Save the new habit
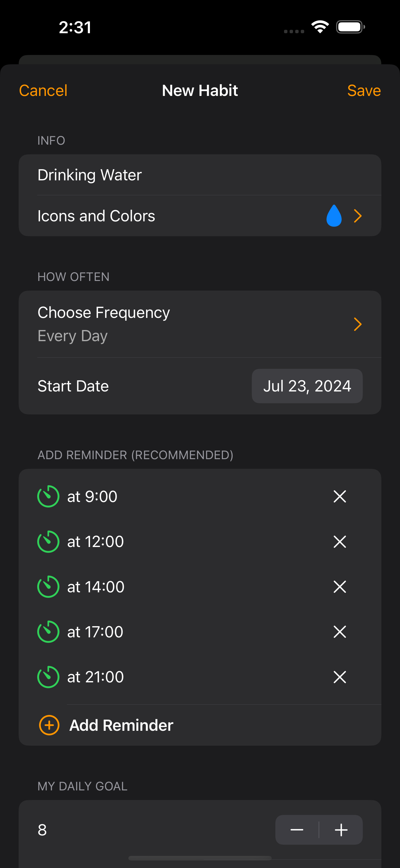The height and width of the screenshot is (868, 400). (364, 90)
